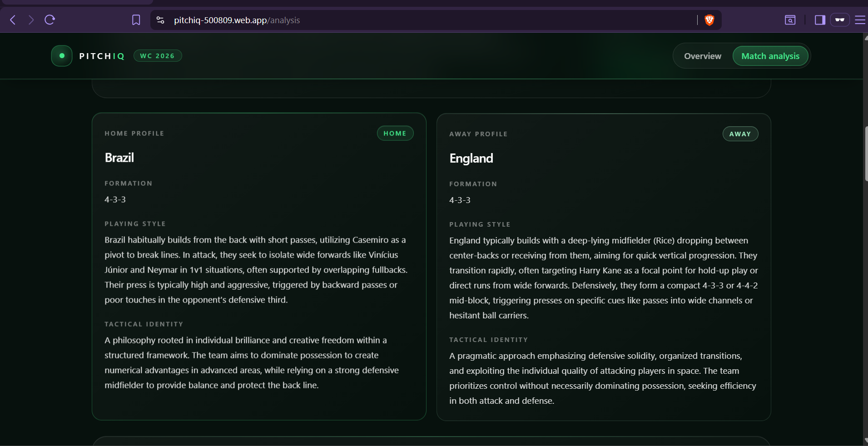Open Brave Shields lion icon

click(709, 20)
